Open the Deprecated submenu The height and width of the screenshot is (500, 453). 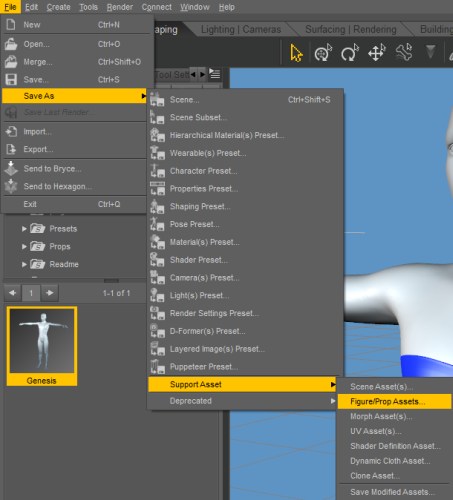pos(242,401)
